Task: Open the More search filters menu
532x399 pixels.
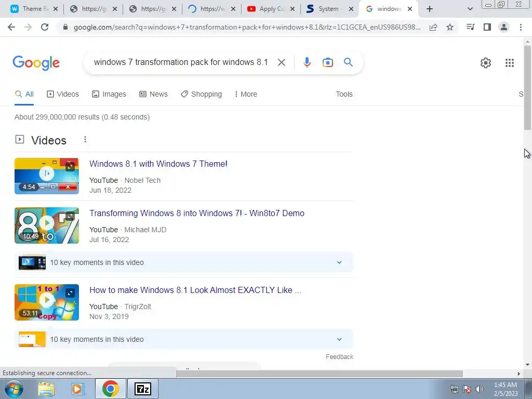Action: point(246,94)
